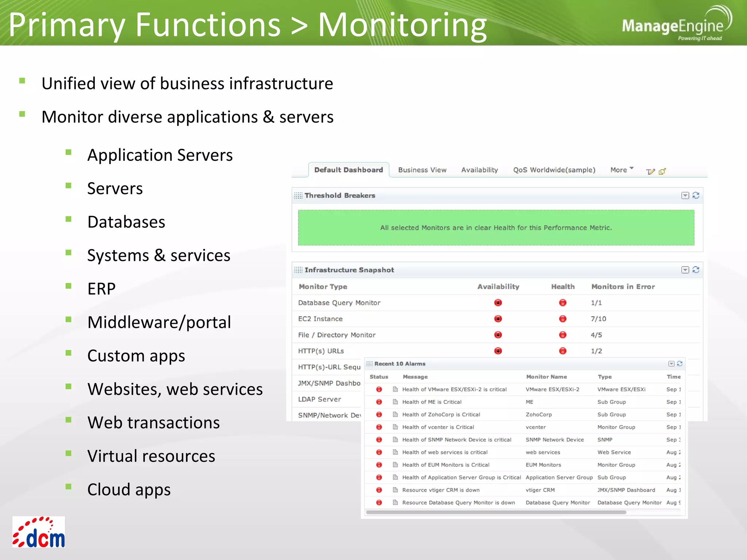Open the Threshold Breakers widget dropdown menu
The image size is (747, 560).
click(x=685, y=195)
